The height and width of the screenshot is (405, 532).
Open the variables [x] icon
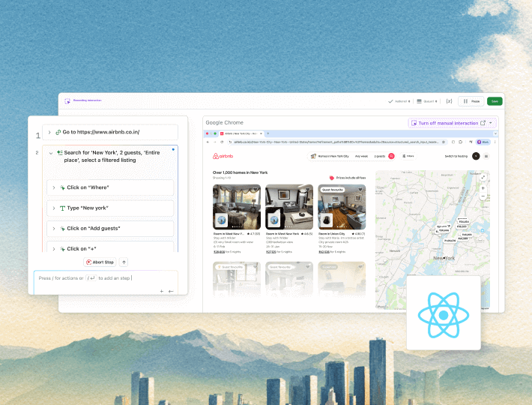pyautogui.click(x=449, y=101)
